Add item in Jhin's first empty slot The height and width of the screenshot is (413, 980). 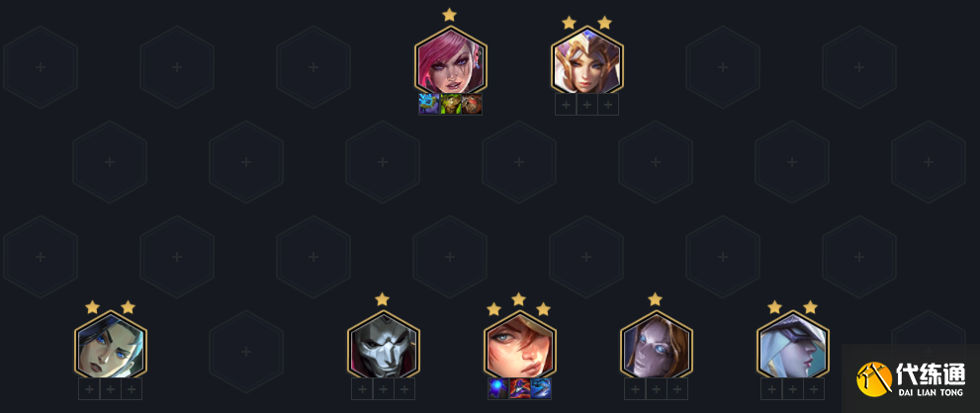point(362,388)
